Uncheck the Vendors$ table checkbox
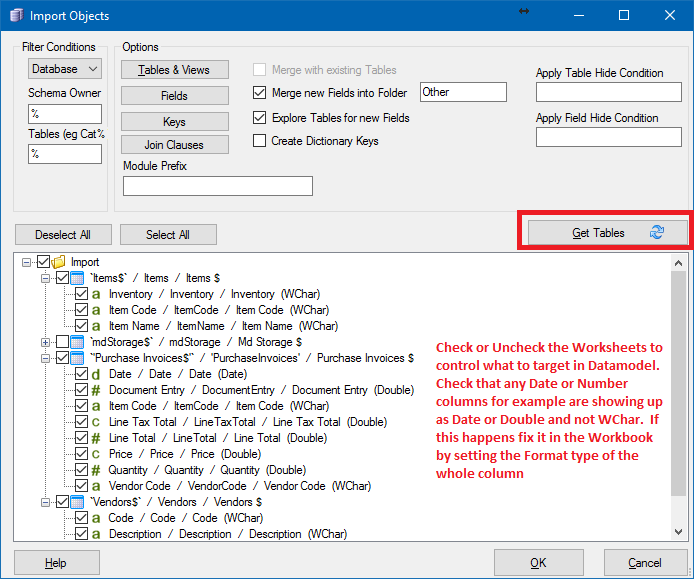Viewport: 694px width, 579px height. 62,502
